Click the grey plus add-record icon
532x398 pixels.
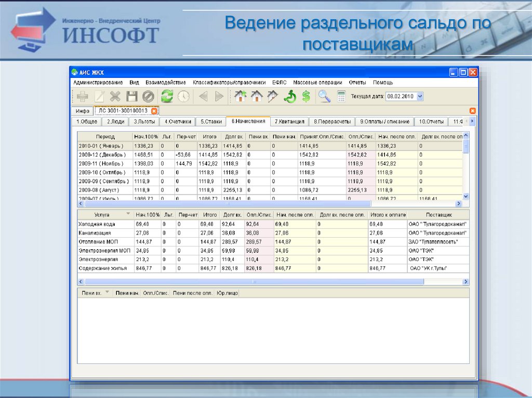[82, 97]
